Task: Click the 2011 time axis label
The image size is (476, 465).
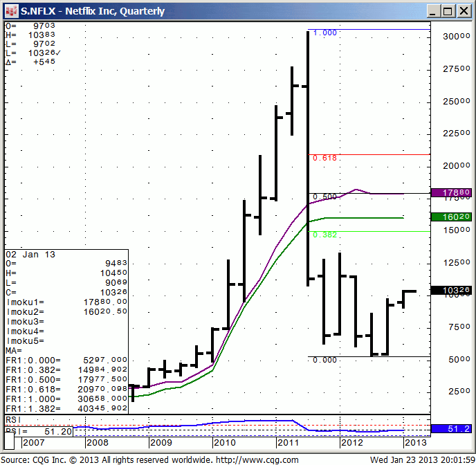Action: tap(289, 443)
